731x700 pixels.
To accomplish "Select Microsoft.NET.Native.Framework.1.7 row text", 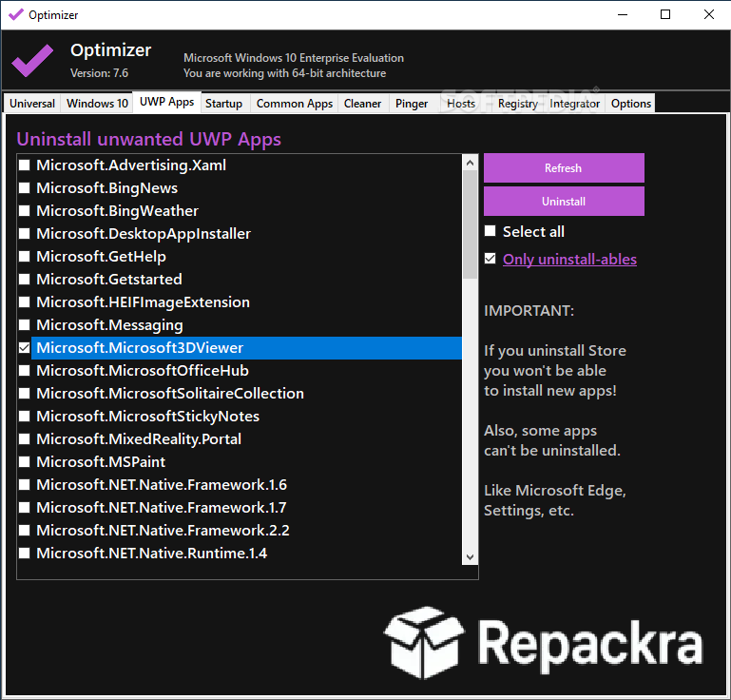I will [162, 507].
